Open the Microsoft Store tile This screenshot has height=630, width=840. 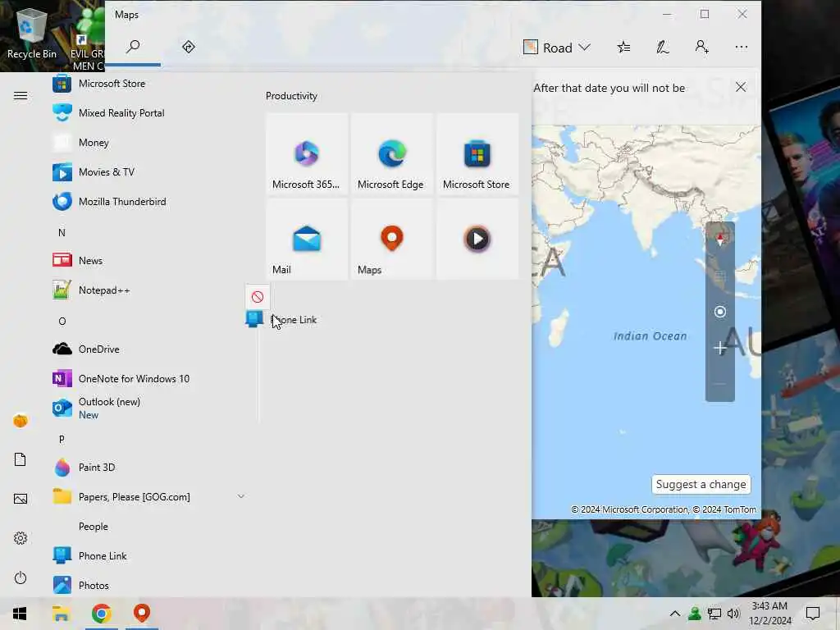point(477,153)
